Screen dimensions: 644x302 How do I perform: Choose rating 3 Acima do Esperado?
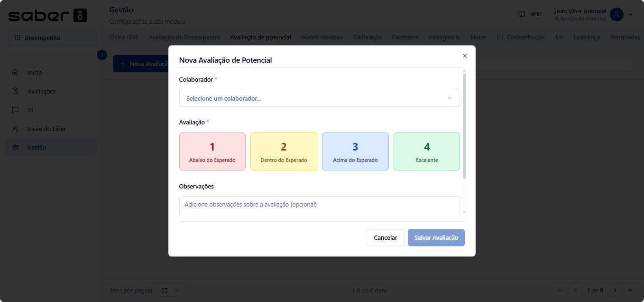click(x=355, y=151)
